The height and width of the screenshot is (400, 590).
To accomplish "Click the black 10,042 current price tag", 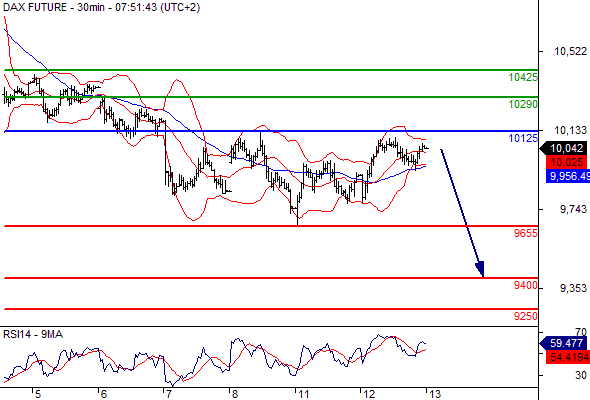I will pyautogui.click(x=563, y=148).
